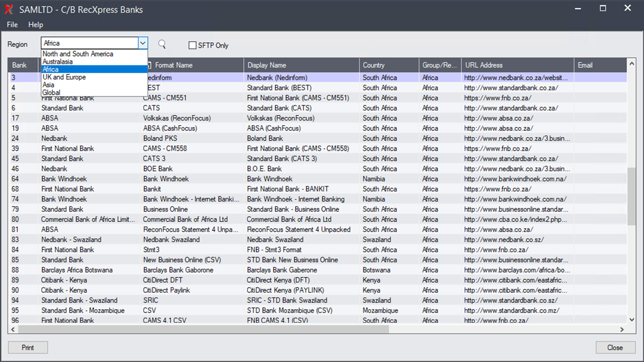Enable the SFTP Only checkbox
The width and height of the screenshot is (644, 362).
pos(193,45)
